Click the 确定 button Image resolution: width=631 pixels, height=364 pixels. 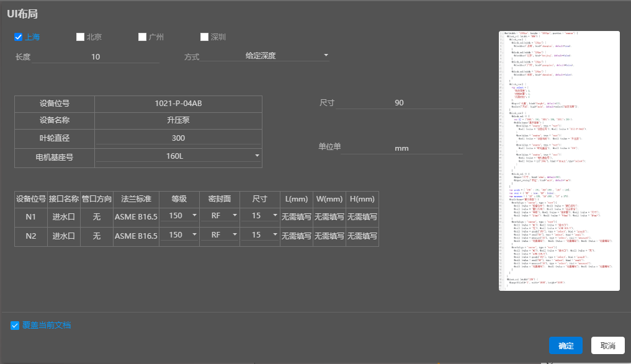coord(566,346)
